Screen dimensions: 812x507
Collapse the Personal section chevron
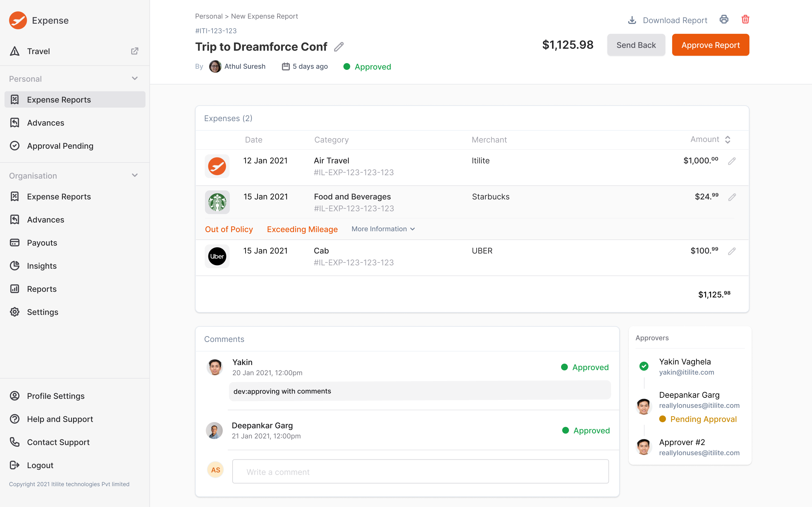click(x=134, y=79)
